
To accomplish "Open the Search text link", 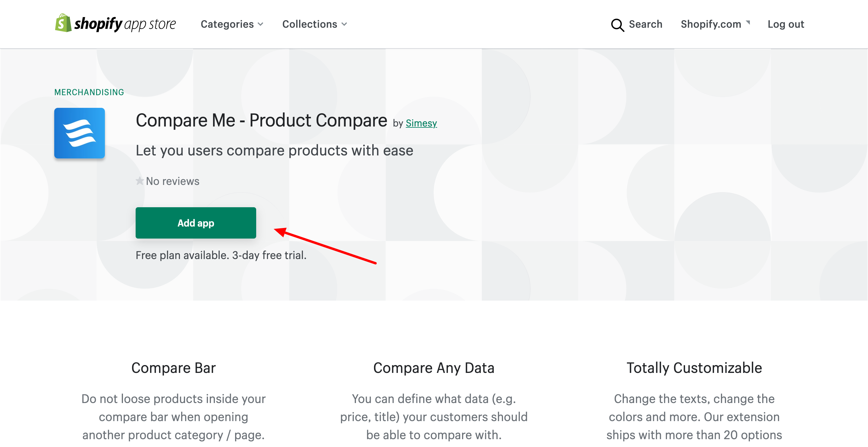I will click(x=645, y=24).
